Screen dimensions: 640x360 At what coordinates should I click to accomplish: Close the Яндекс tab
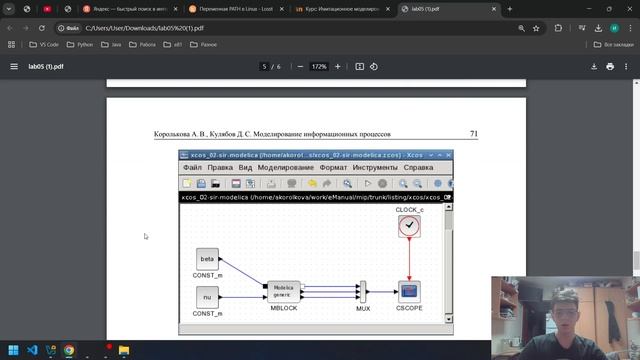tap(176, 9)
